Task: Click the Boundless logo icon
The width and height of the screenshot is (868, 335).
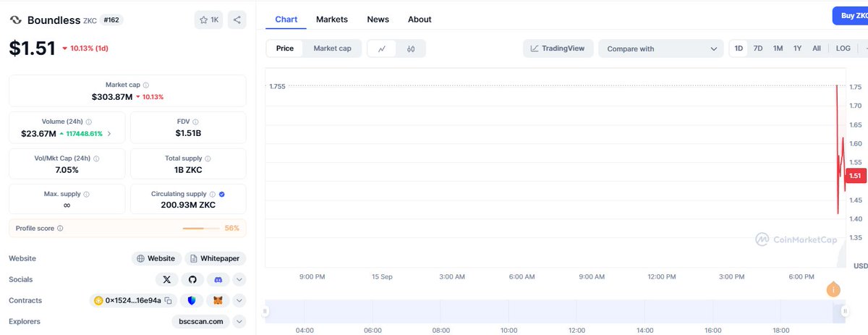Action: 15,20
